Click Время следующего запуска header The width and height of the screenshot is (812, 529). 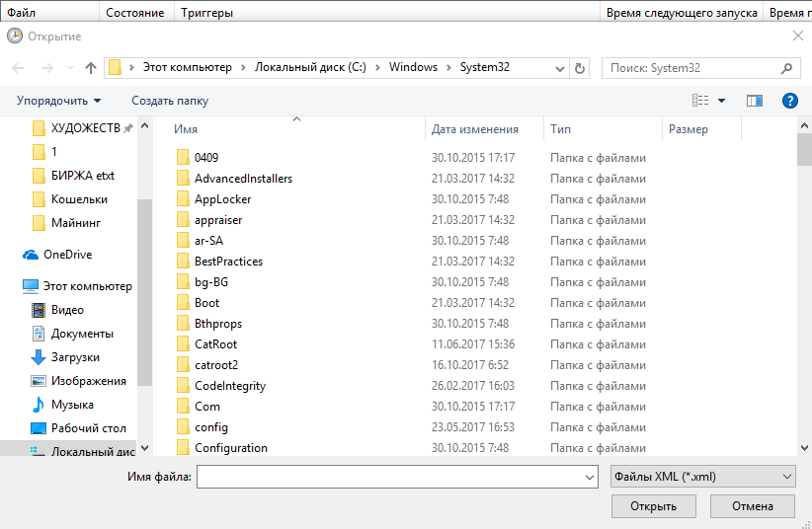pos(682,13)
